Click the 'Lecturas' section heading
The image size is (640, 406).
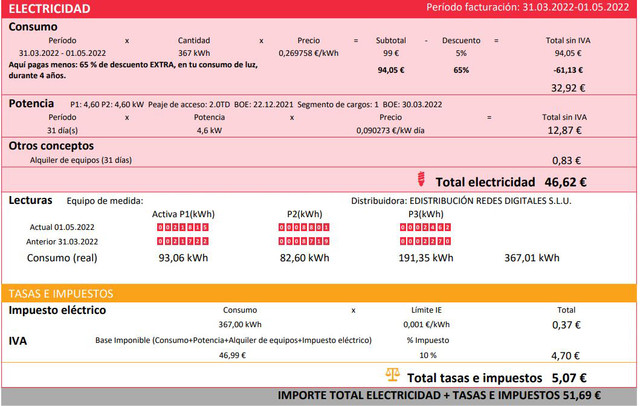[31, 200]
